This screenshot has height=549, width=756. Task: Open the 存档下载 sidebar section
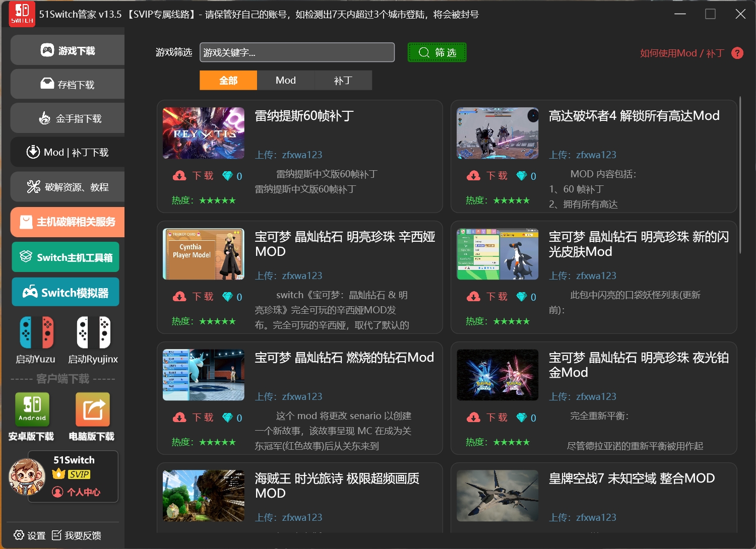[x=68, y=84]
